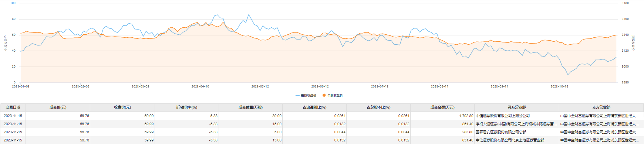The height and width of the screenshot is (144, 644).
Task: Select the 2023-04-10 date on x-axis
Action: click(200, 86)
